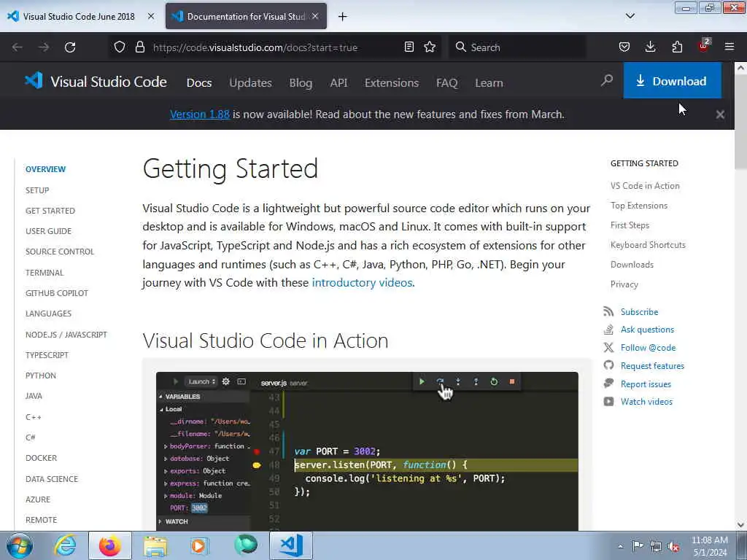
Task: Toggle reader view icon in address bar
Action: 409,47
